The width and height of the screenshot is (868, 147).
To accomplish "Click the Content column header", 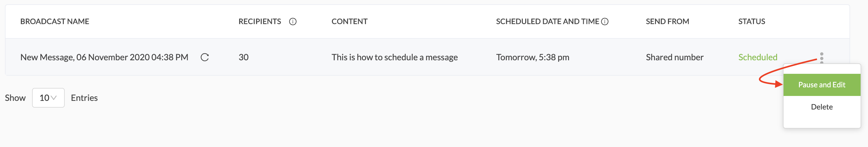I will point(350,22).
